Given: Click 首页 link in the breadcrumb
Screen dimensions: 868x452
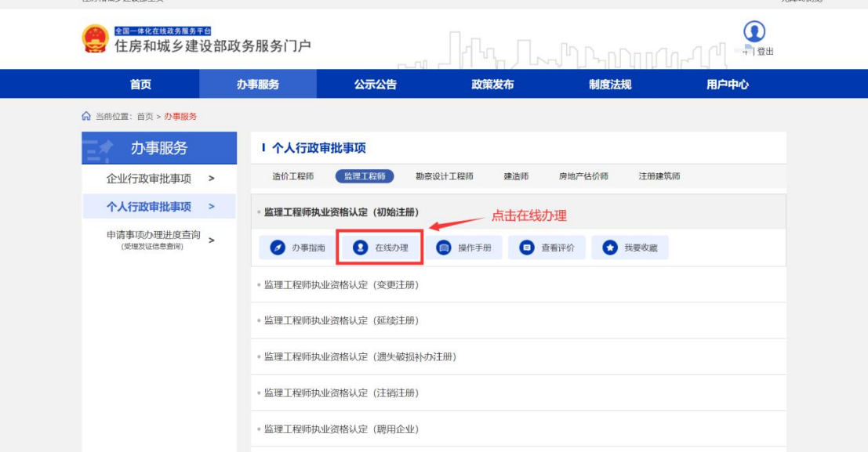Looking at the screenshot, I should 145,117.
